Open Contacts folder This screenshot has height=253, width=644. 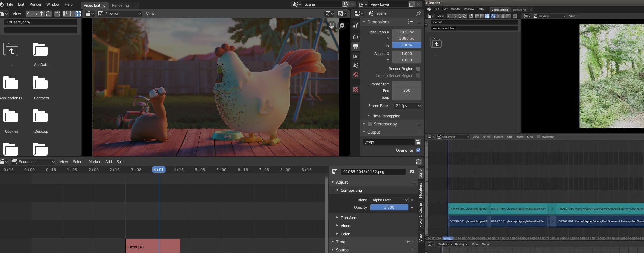coord(41,87)
